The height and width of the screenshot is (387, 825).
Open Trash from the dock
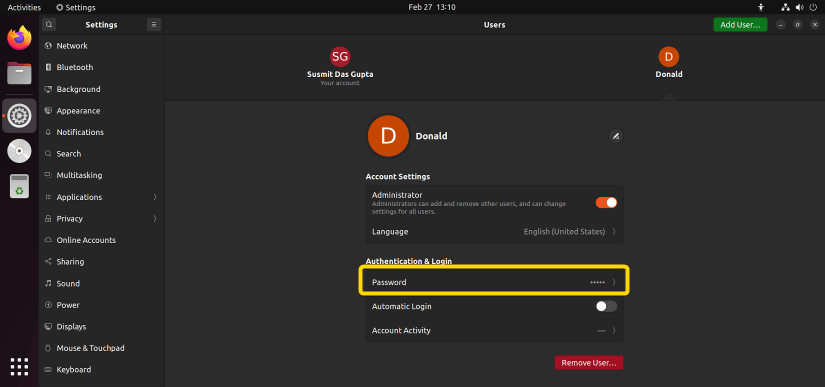pos(19,186)
